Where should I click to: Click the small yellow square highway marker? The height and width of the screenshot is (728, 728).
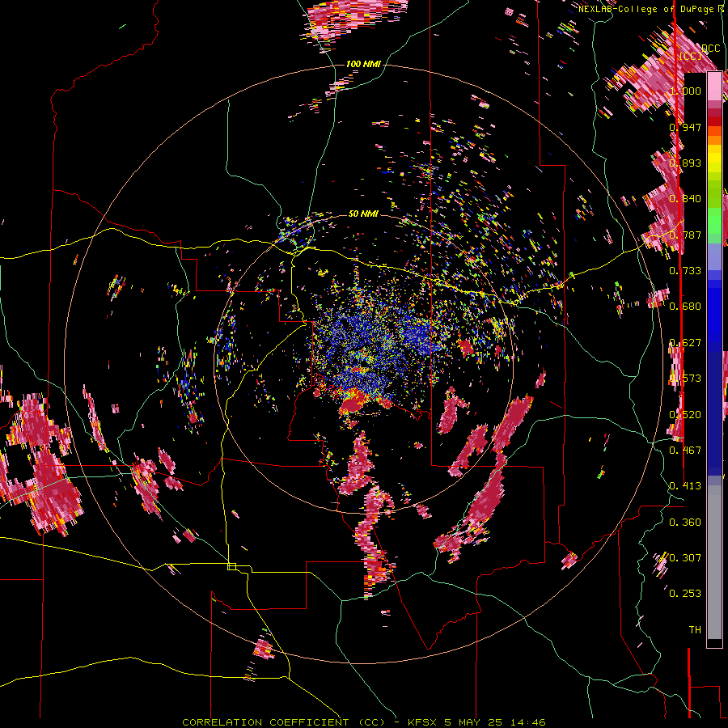pos(231,566)
